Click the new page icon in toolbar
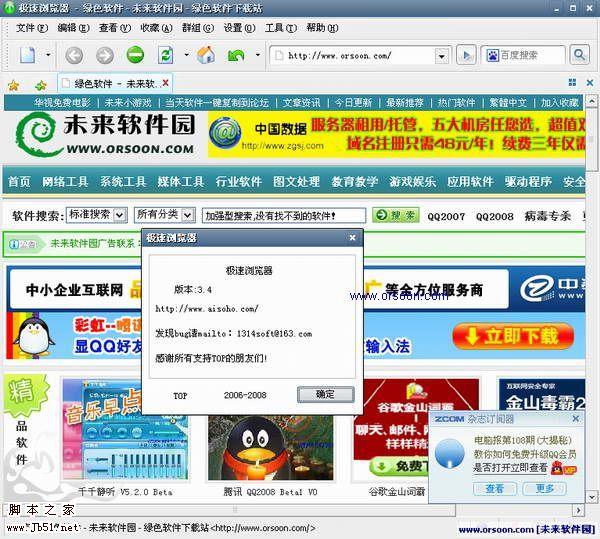 point(27,55)
